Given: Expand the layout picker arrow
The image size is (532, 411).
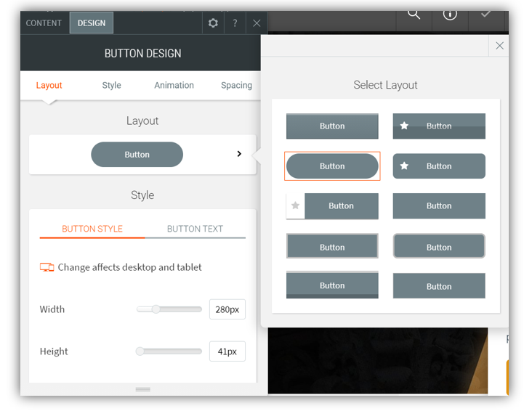Looking at the screenshot, I should 239,154.
